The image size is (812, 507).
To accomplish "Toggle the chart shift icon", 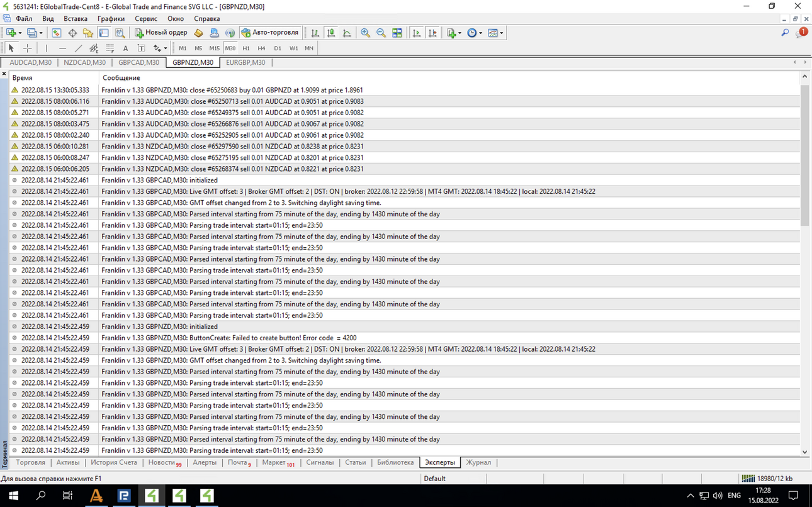I will 432,33.
